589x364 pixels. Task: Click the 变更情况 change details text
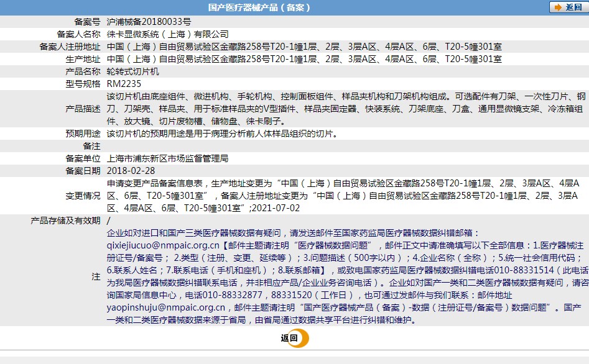click(343, 196)
